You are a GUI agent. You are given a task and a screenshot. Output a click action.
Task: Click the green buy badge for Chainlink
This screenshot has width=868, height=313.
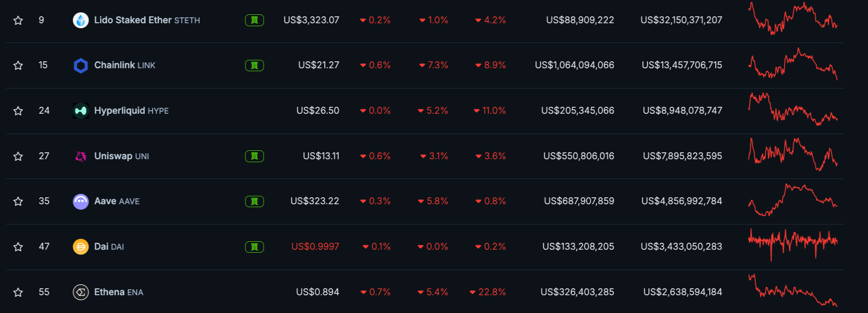coord(254,65)
